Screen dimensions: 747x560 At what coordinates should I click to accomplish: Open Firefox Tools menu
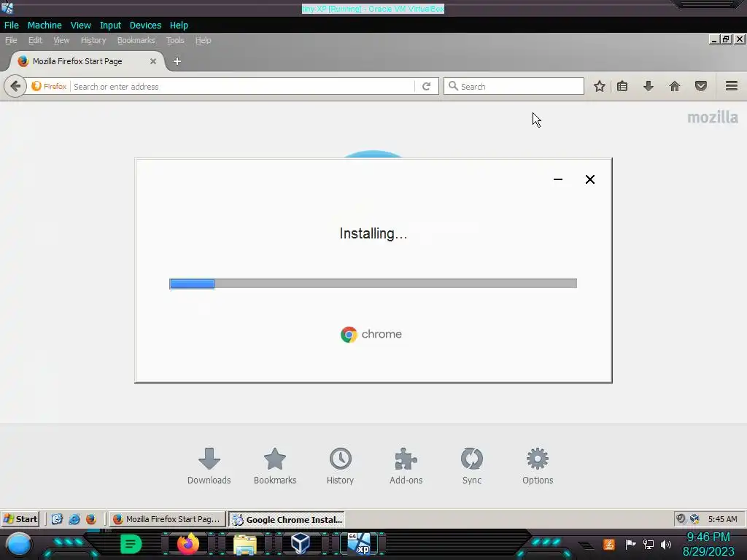pyautogui.click(x=175, y=41)
